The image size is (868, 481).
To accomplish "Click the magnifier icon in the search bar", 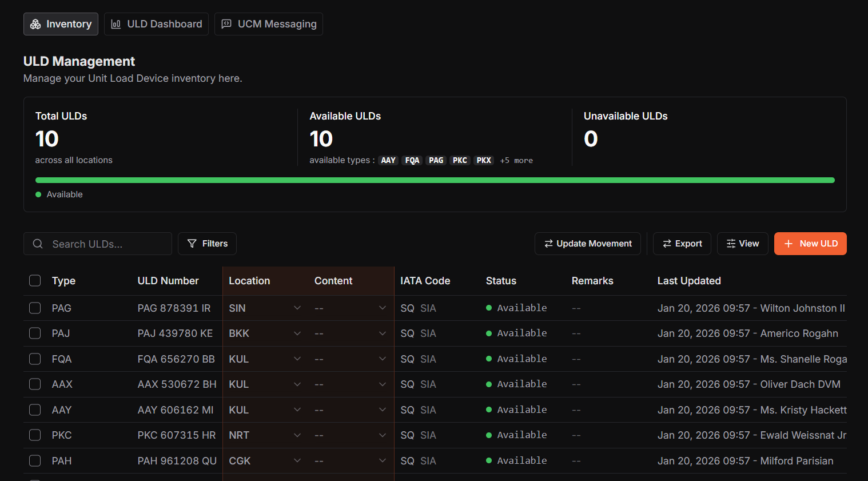I will click(38, 243).
